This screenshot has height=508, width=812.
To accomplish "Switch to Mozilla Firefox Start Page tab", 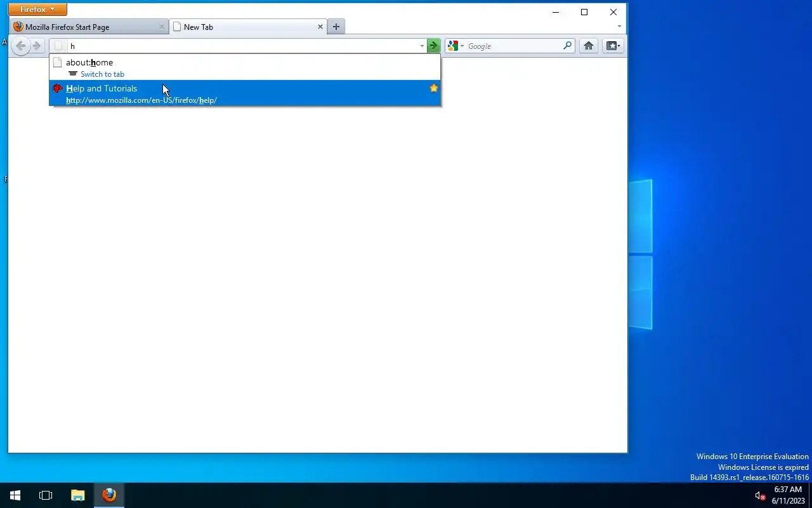I will (x=89, y=27).
